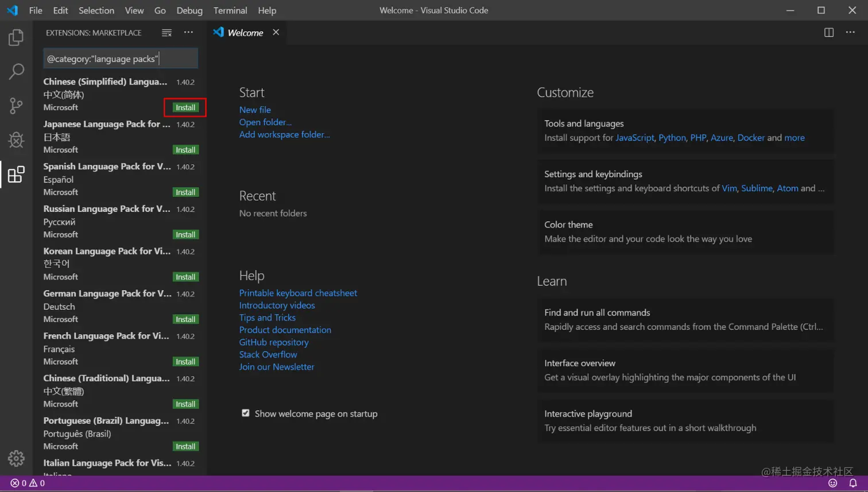
Task: Open the Search view in activity bar
Action: [x=16, y=71]
